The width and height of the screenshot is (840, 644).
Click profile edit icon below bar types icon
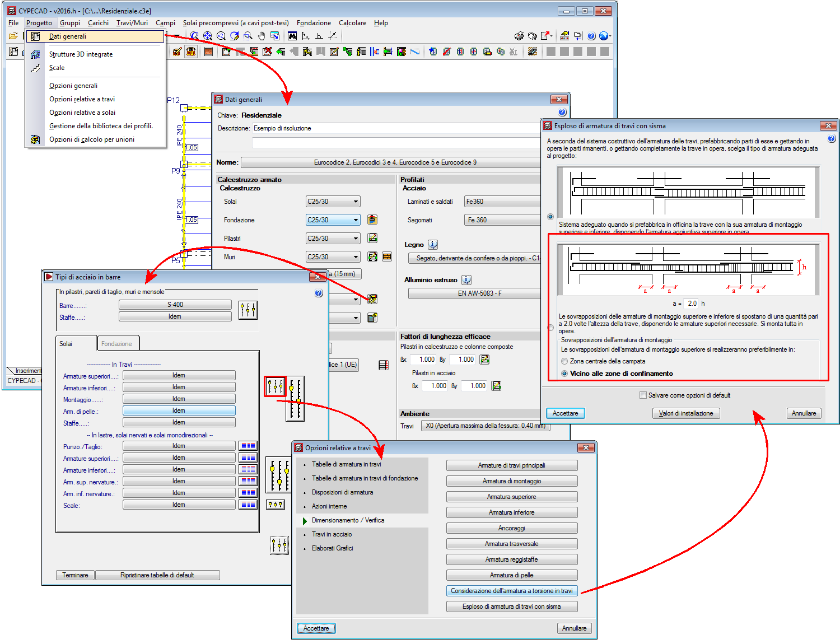(x=372, y=318)
